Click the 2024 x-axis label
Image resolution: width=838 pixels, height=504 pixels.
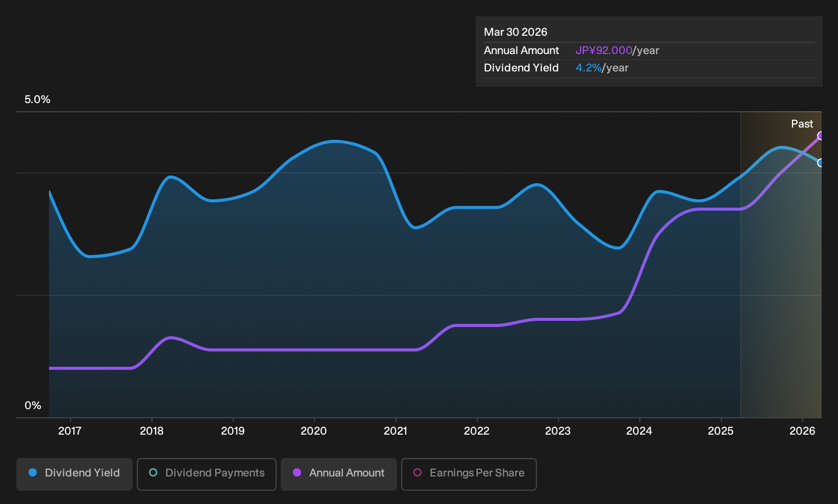coord(639,431)
